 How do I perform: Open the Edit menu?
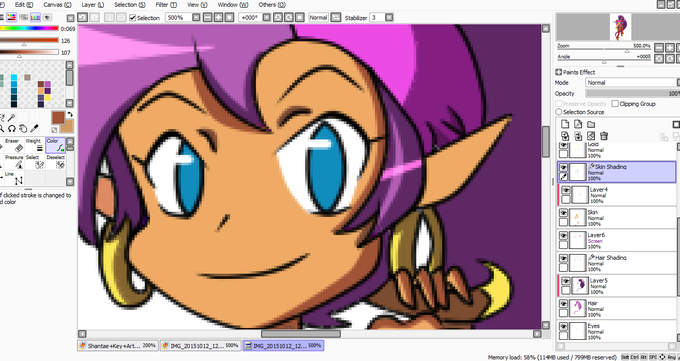[x=23, y=5]
